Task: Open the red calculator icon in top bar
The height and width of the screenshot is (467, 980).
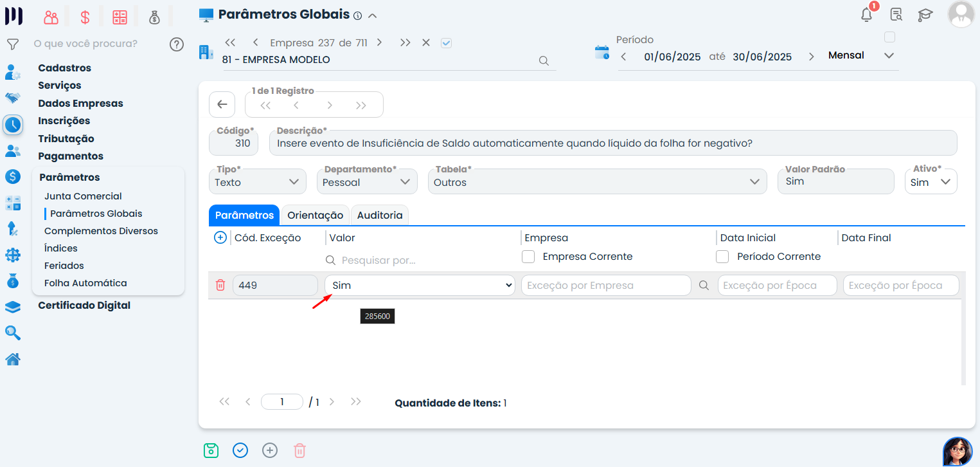Action: (120, 17)
